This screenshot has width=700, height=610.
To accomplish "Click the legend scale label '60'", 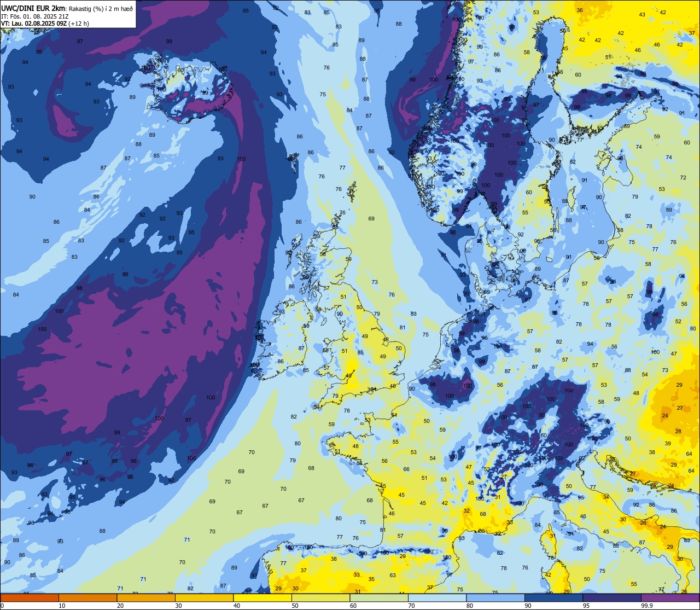I will pyautogui.click(x=353, y=606).
